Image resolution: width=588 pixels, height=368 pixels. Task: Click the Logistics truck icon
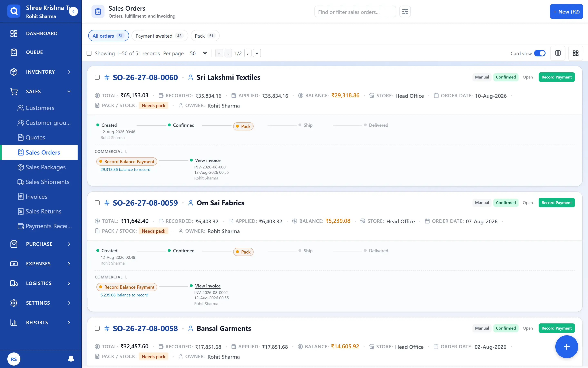14,283
